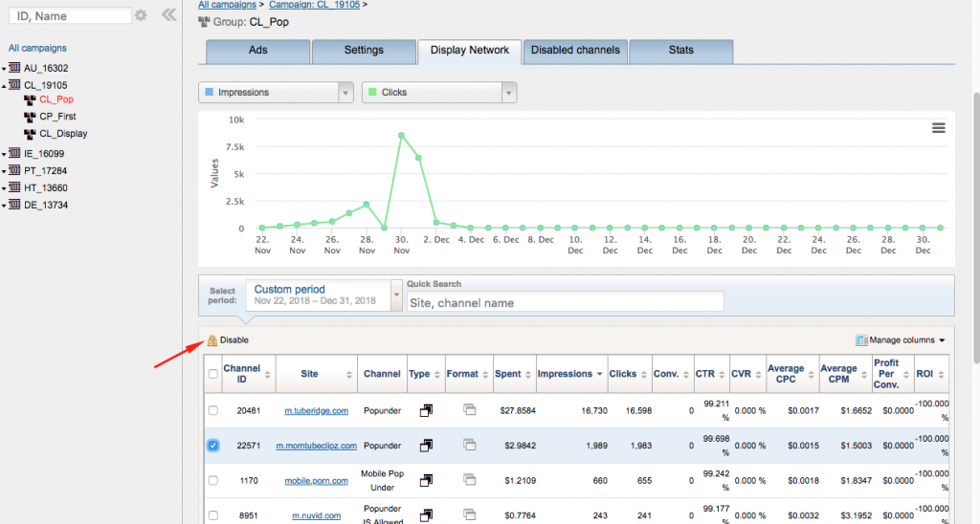980x524 pixels.
Task: Click the Manage columns icon
Action: [x=861, y=340]
